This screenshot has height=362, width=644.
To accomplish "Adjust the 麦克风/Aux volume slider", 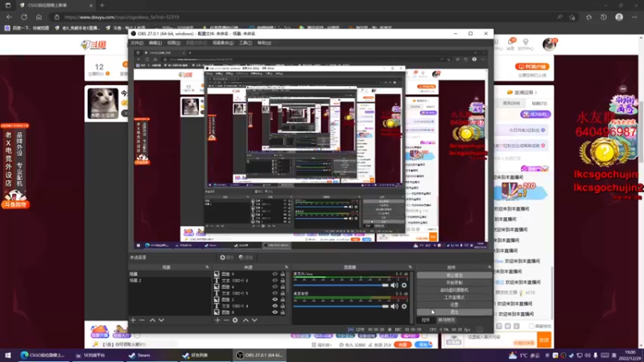I will 341,286.
